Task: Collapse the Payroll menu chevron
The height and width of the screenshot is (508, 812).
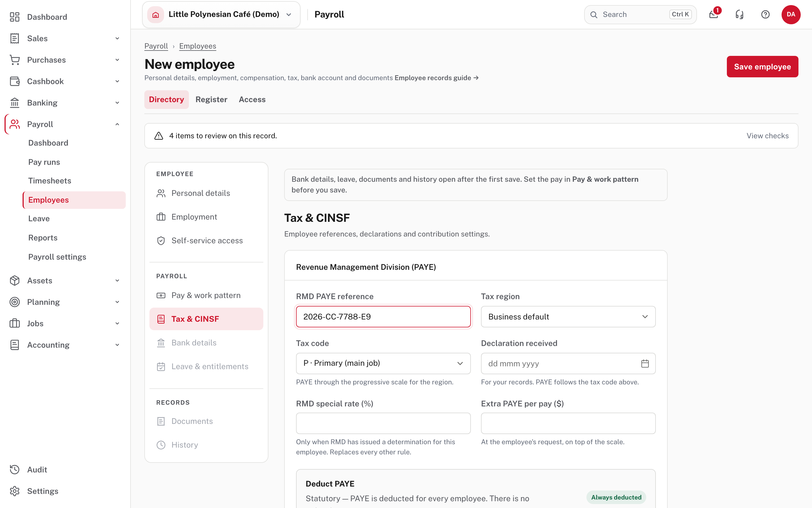Action: (118, 124)
